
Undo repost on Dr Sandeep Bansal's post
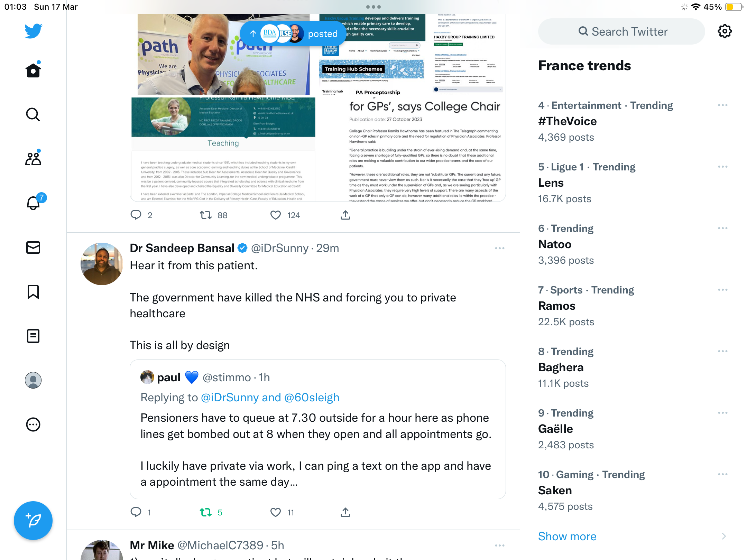click(206, 512)
